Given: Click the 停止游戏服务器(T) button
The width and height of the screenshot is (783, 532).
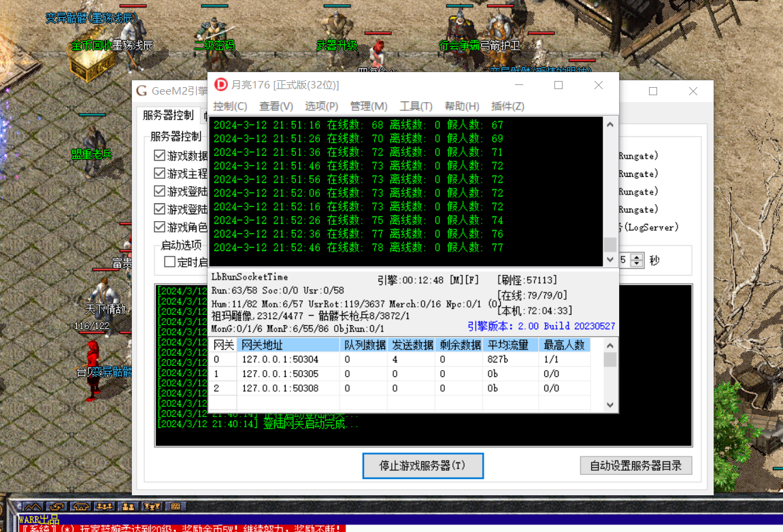Looking at the screenshot, I should 423,465.
